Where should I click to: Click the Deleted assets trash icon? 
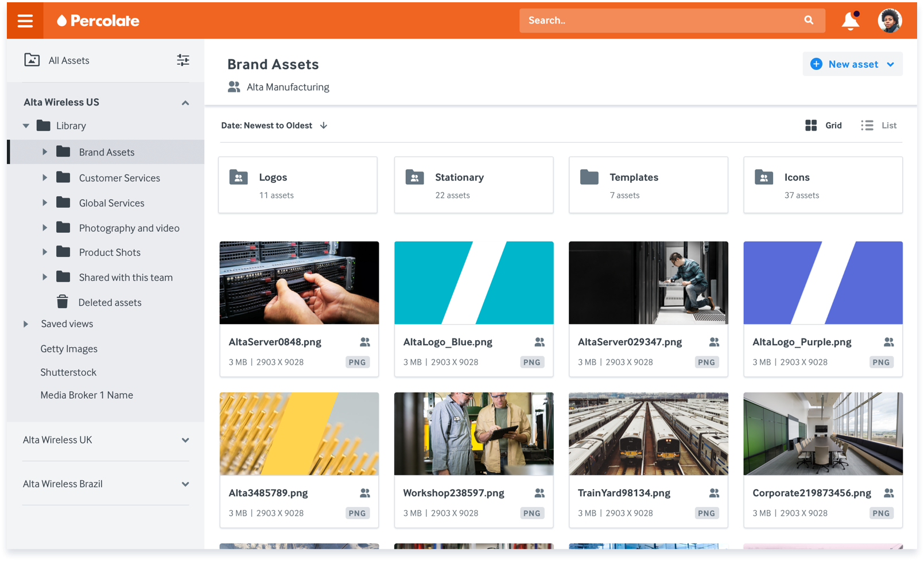(x=63, y=302)
